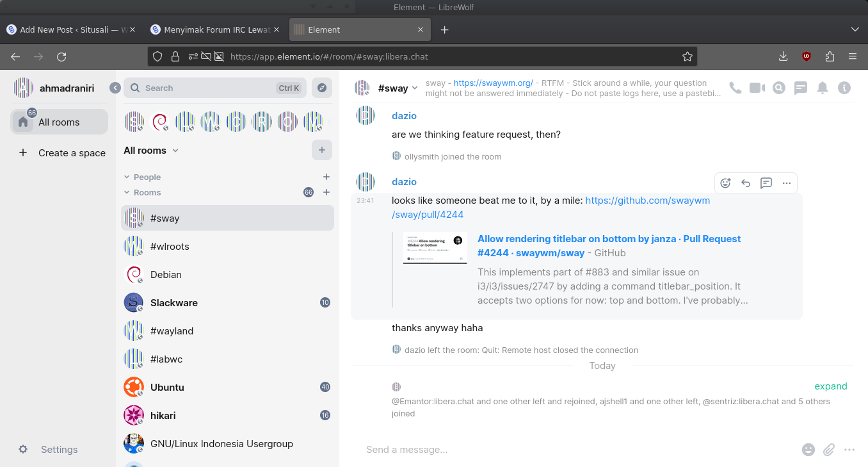Reload the current page
This screenshot has height=467, width=868.
[x=61, y=56]
